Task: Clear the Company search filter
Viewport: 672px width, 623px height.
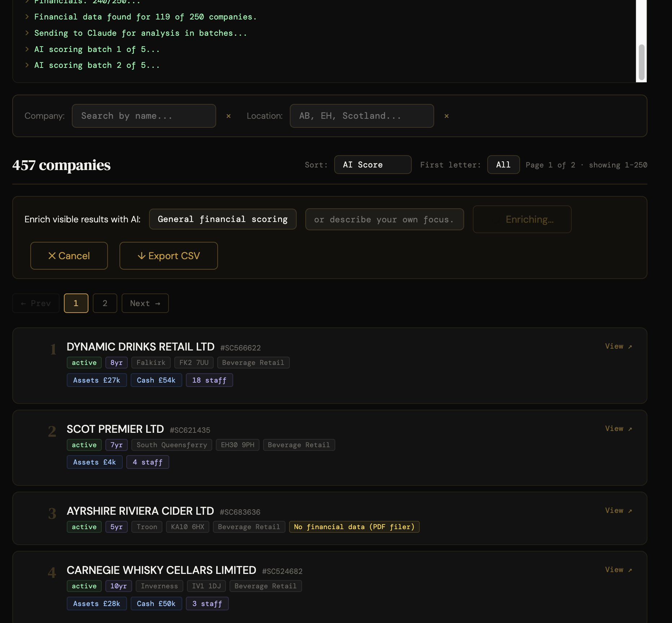Action: coord(228,116)
